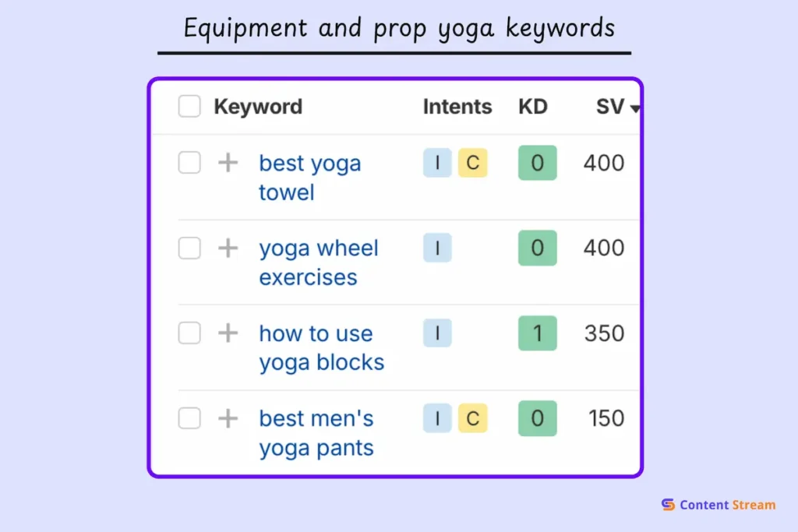
Task: Select the yoga wheel exercises checkbox
Action: click(x=189, y=248)
